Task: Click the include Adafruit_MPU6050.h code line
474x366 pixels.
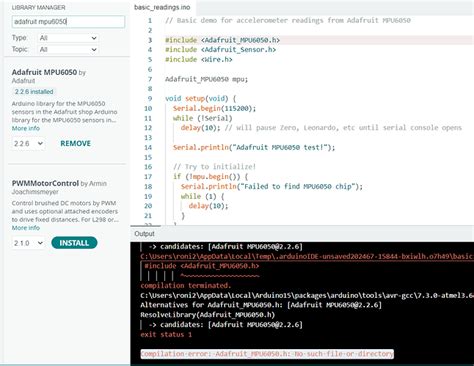Action: (222, 40)
